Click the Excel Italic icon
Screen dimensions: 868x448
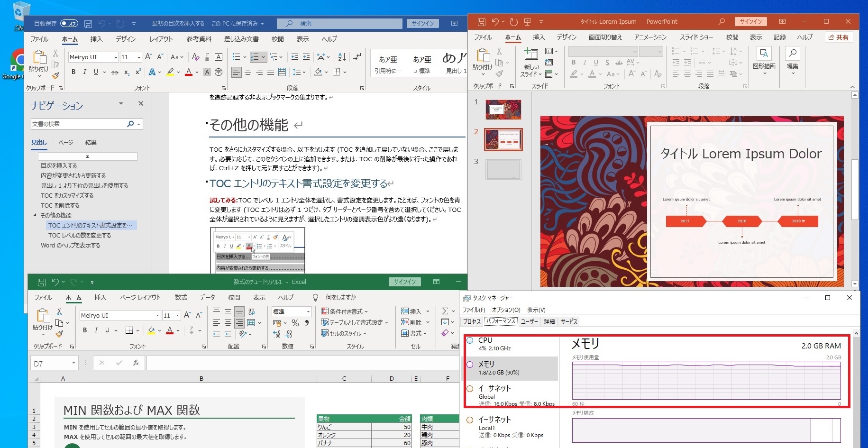[96, 330]
